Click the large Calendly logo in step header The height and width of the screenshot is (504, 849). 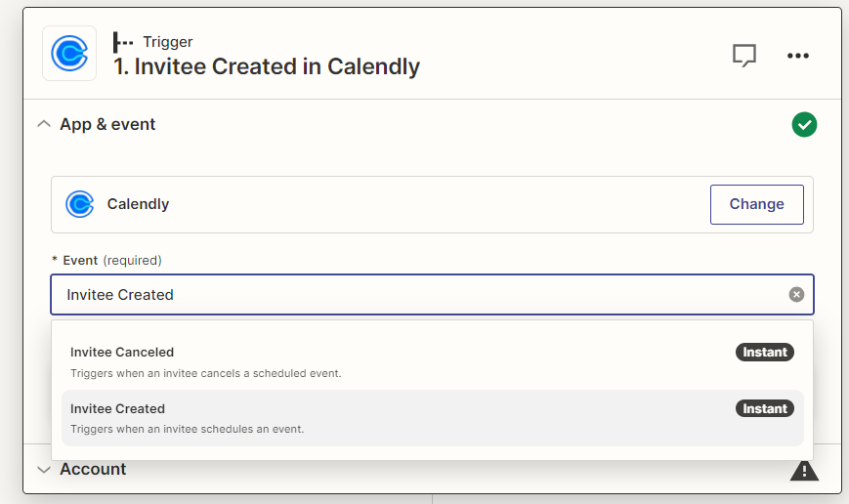(x=69, y=53)
